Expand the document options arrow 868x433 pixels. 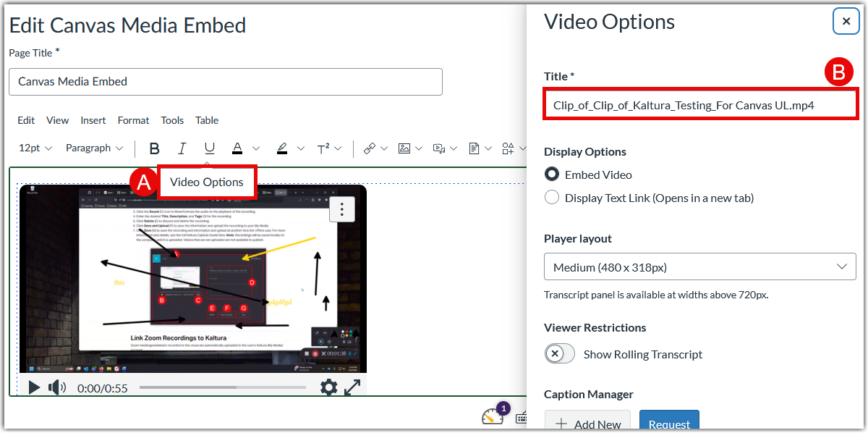tap(489, 148)
